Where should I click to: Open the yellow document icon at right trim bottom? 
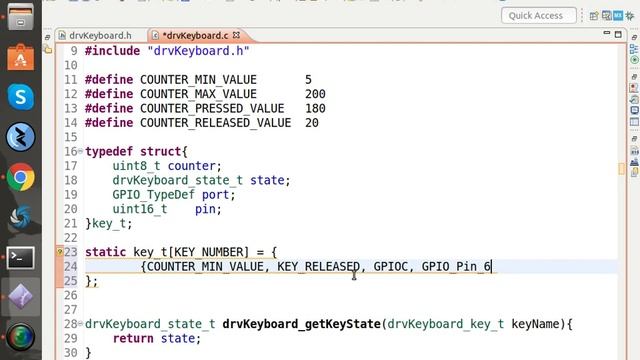tap(634, 172)
